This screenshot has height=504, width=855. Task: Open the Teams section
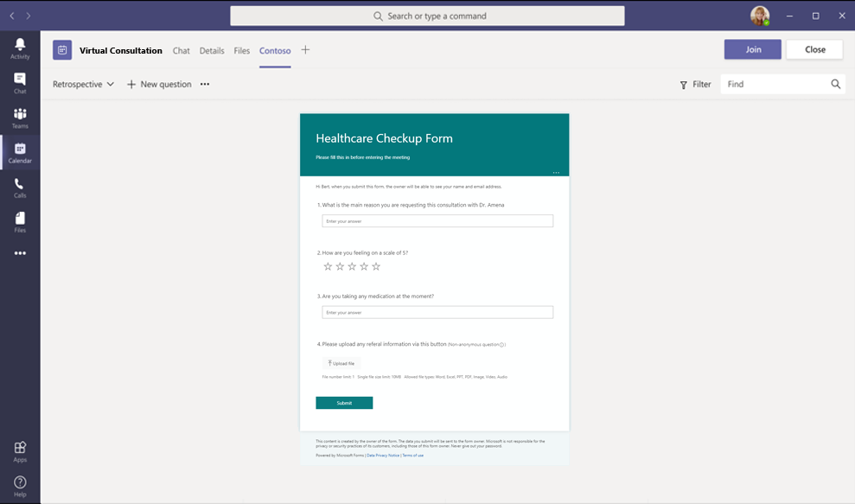click(x=20, y=118)
